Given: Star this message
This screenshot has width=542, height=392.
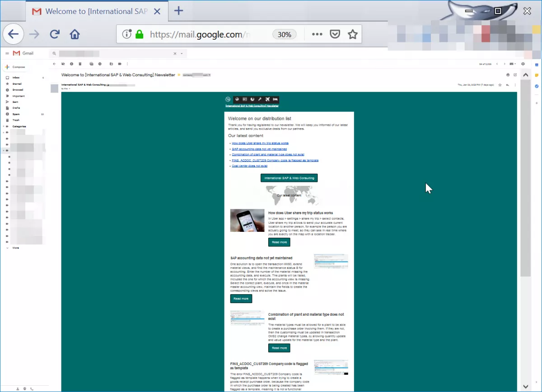Looking at the screenshot, I should [500, 85].
